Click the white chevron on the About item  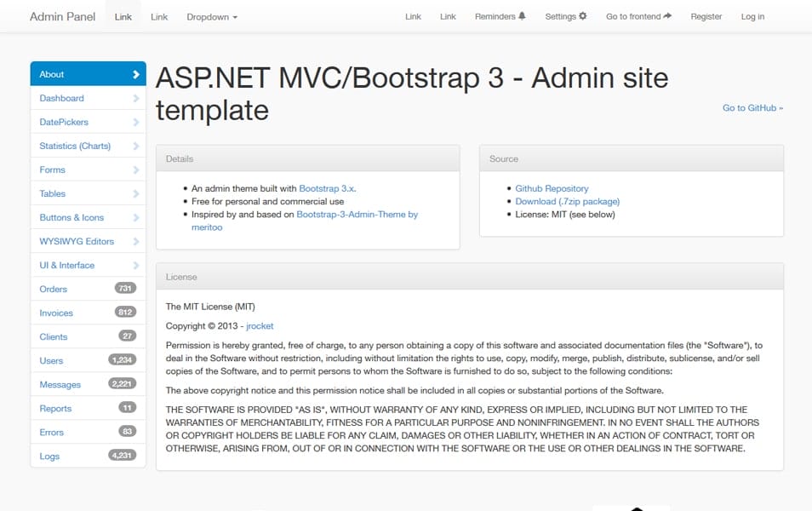(x=136, y=74)
